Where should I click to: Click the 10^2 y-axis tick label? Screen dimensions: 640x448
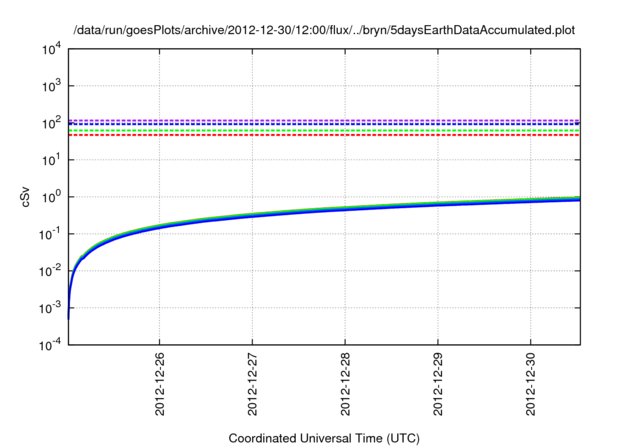click(x=52, y=123)
